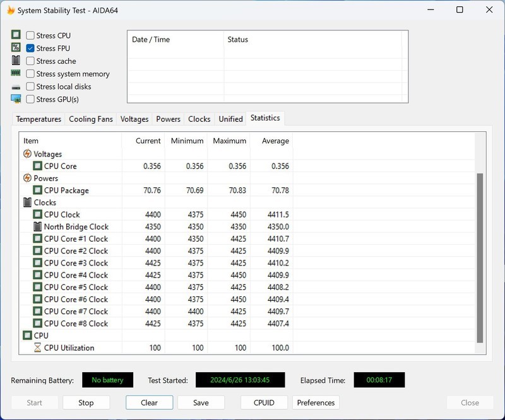
Task: Uncheck the Stress FPU checkbox
Action: coord(30,49)
